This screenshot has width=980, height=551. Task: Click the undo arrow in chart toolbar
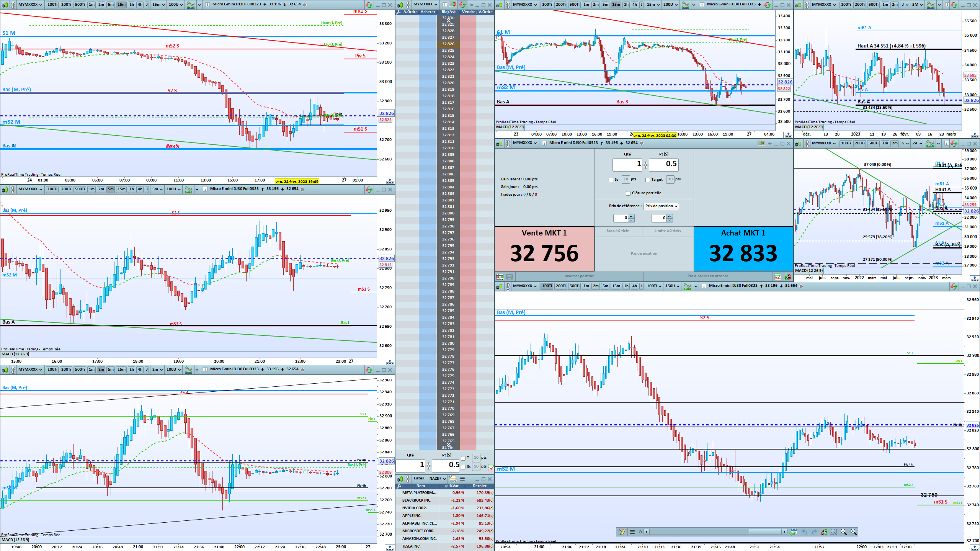804,532
